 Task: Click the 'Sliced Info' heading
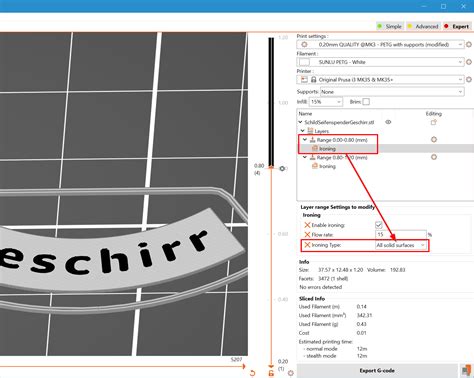[312, 299]
